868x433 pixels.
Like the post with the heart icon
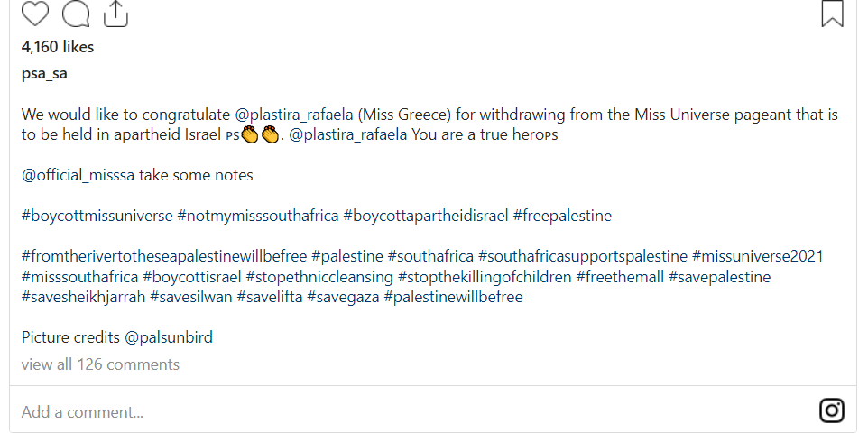point(34,13)
